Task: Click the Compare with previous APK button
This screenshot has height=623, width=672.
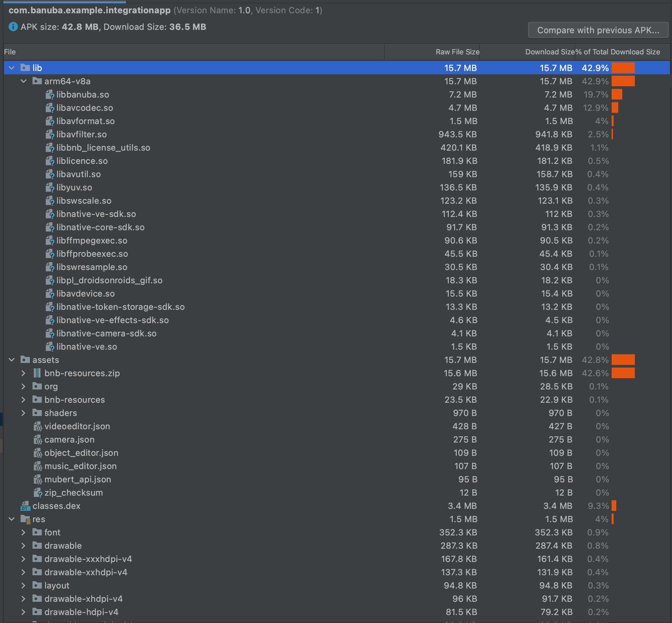Action: 598,30
